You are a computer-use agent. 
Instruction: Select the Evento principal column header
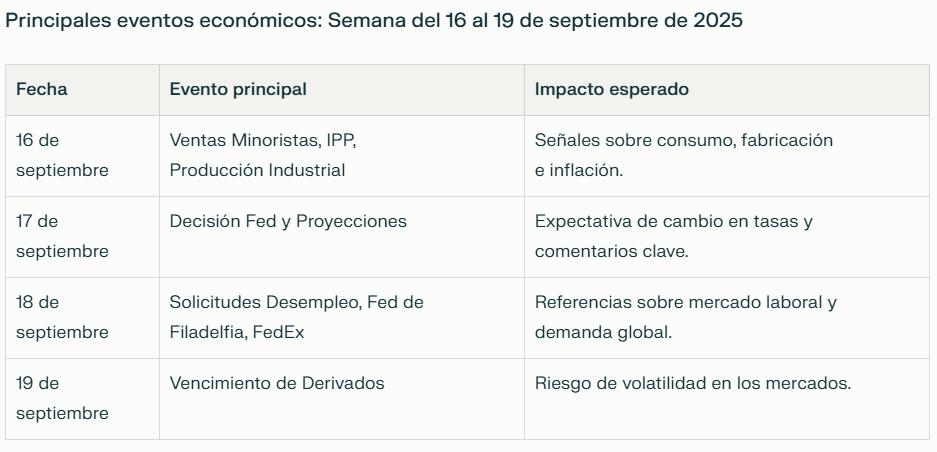pos(342,90)
